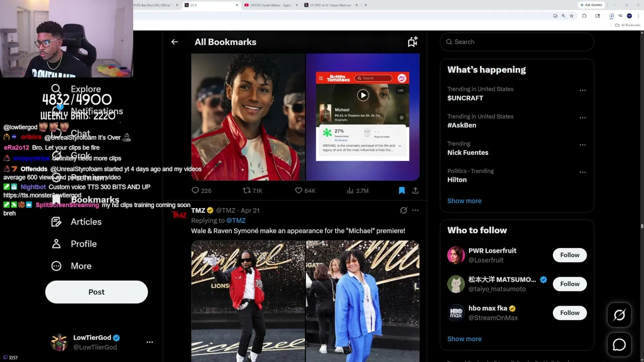644x362 pixels.
Task: Share the Michael post
Action: point(415,191)
